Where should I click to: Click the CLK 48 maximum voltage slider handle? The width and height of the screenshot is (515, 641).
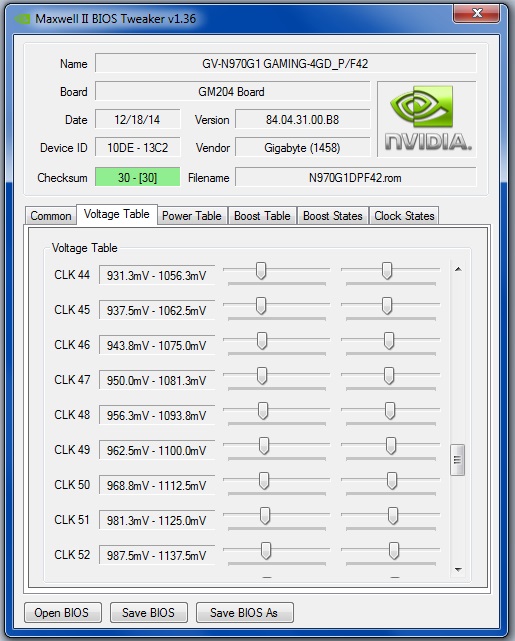pyautogui.click(x=390, y=411)
